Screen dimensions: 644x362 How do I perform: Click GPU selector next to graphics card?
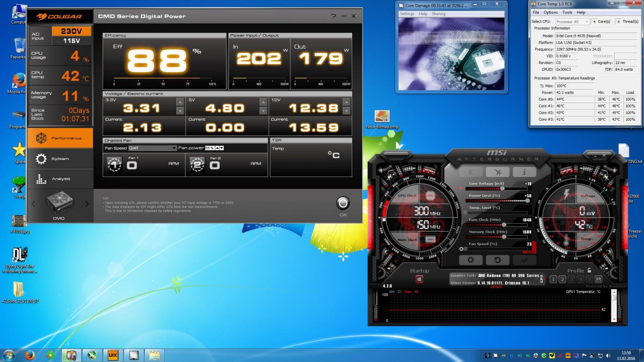click(x=542, y=279)
